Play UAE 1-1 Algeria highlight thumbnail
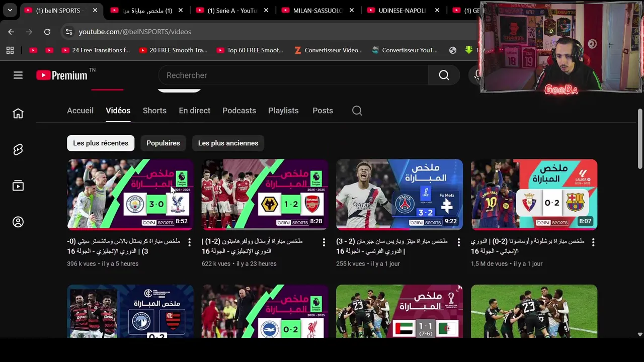The image size is (644, 362). (x=399, y=311)
